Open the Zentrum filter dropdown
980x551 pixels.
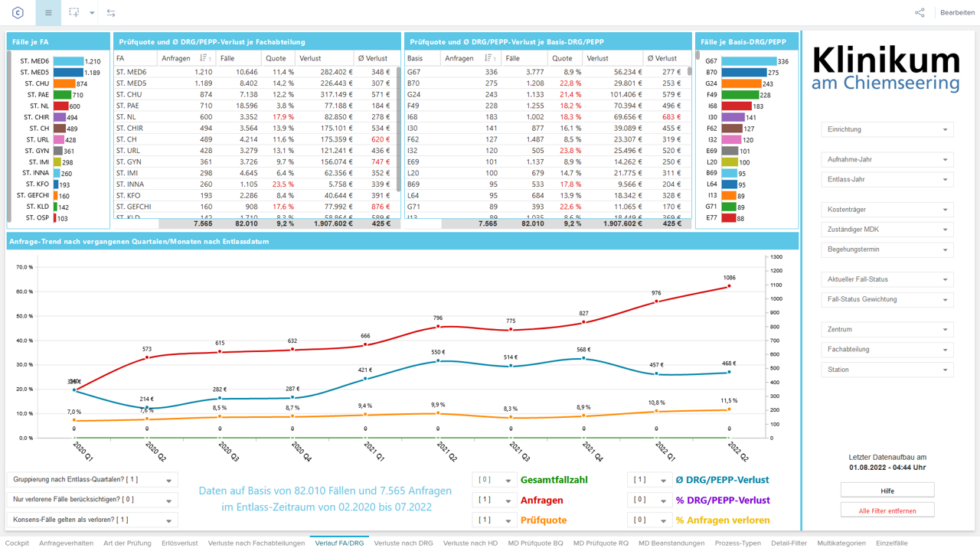[887, 329]
